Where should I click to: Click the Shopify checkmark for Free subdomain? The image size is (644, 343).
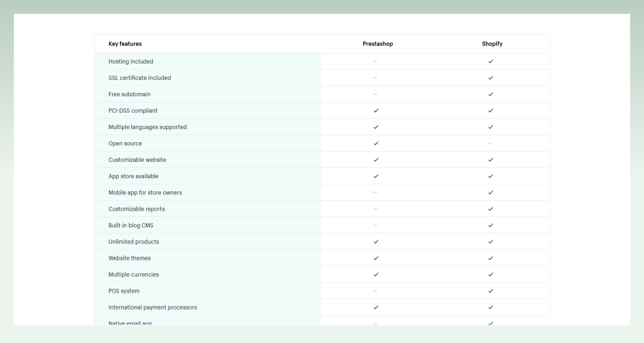pos(491,94)
